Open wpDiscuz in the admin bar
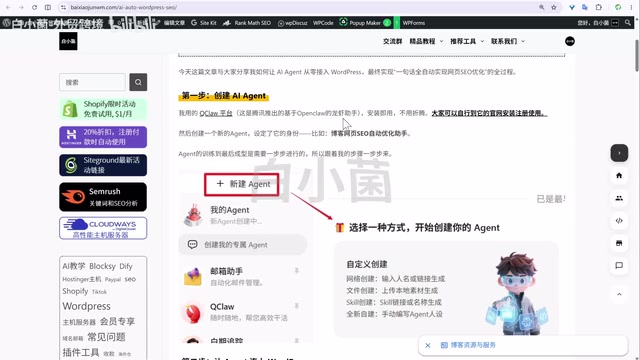 (293, 23)
